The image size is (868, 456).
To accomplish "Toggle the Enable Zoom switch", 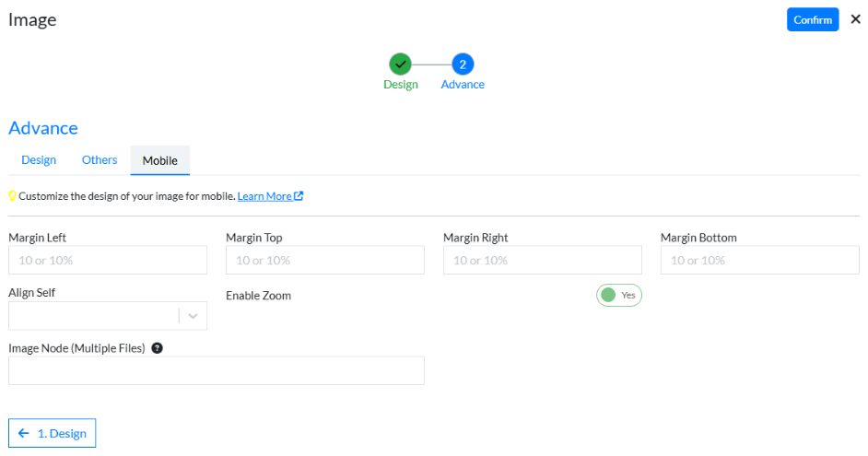I will (618, 295).
